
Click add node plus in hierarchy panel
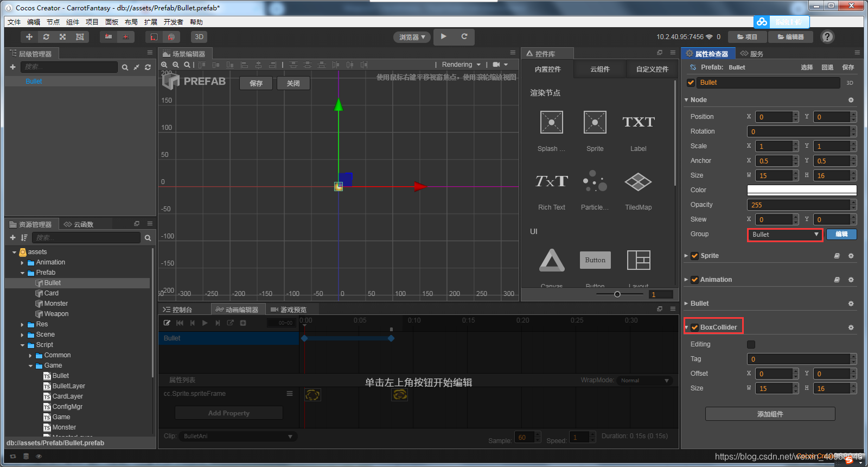click(x=12, y=67)
